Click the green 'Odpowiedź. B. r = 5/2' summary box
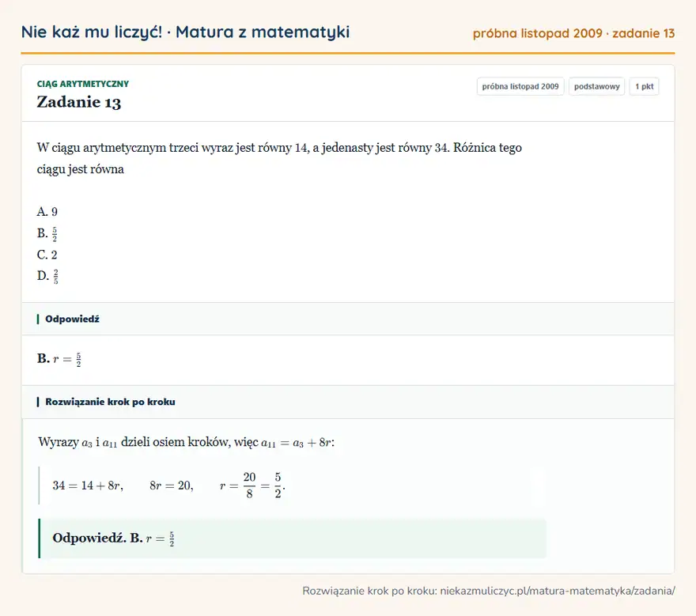 tap(293, 539)
